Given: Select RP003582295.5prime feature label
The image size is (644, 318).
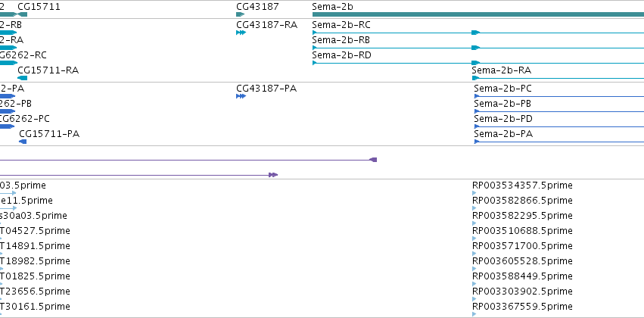Looking at the screenshot, I should 522,216.
